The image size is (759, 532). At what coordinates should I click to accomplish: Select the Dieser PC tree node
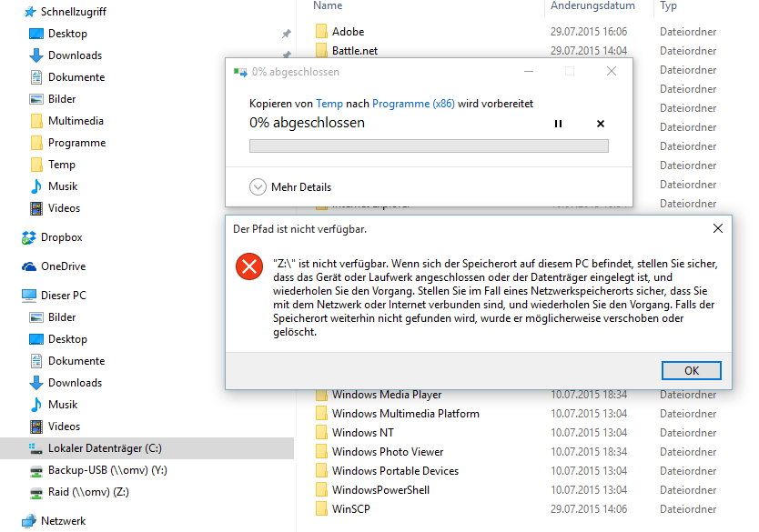coord(62,296)
